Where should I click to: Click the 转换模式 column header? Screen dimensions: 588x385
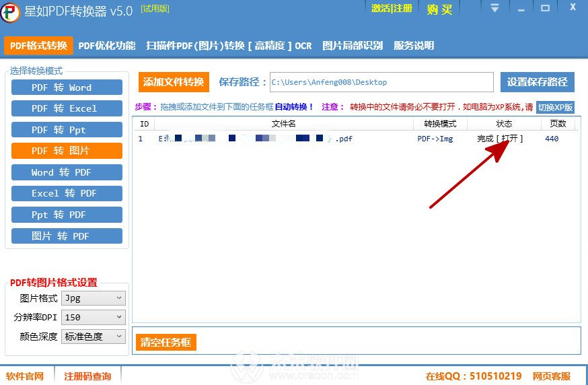tap(440, 124)
